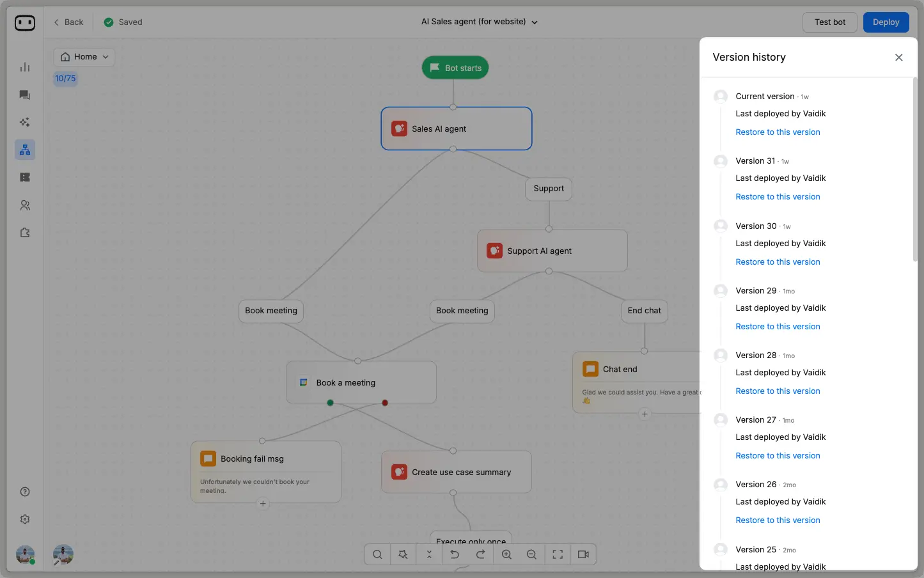Expand the bot name title dropdown
Image resolution: width=924 pixels, height=578 pixels.
pos(535,22)
